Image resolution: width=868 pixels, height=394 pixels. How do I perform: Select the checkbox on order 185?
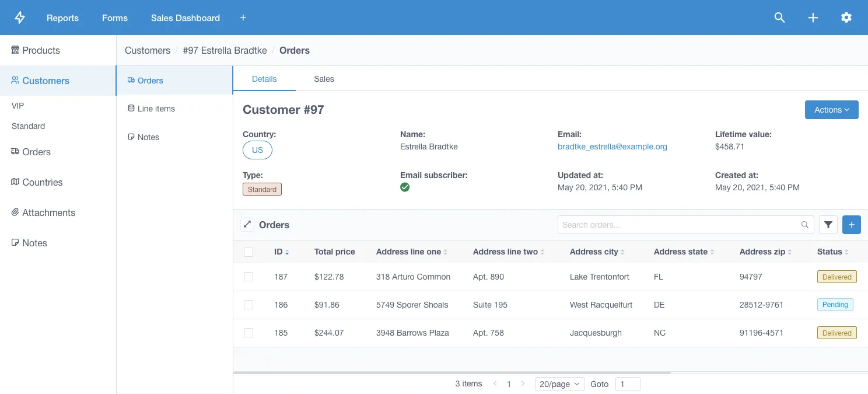click(249, 332)
